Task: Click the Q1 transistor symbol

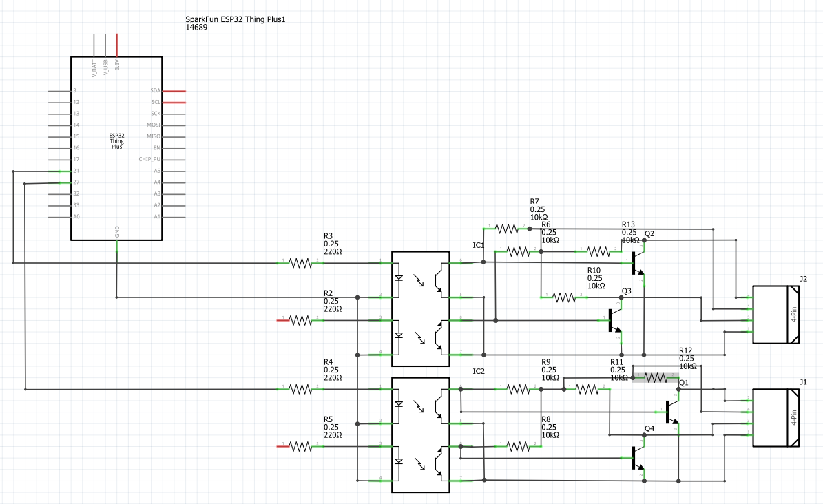Action: pyautogui.click(x=669, y=412)
